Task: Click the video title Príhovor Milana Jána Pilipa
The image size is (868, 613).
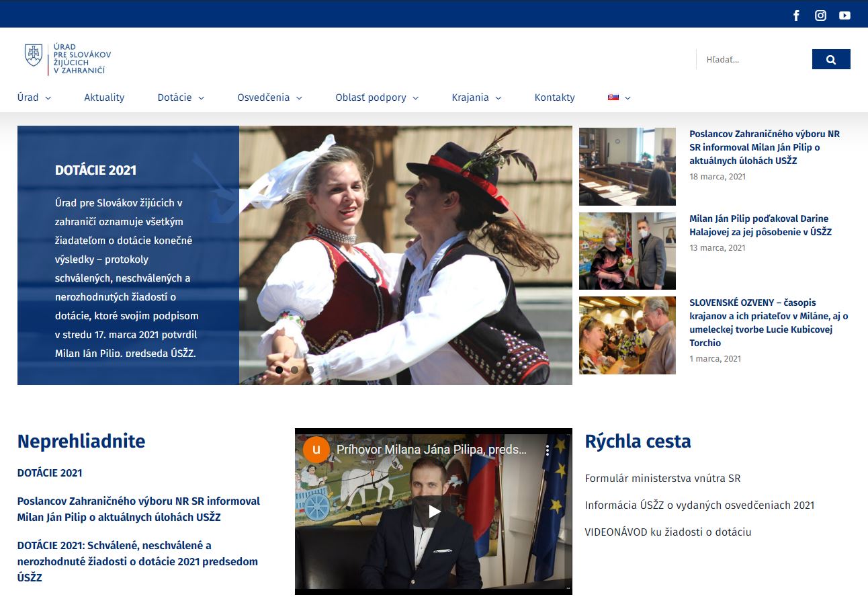Action: [x=432, y=450]
